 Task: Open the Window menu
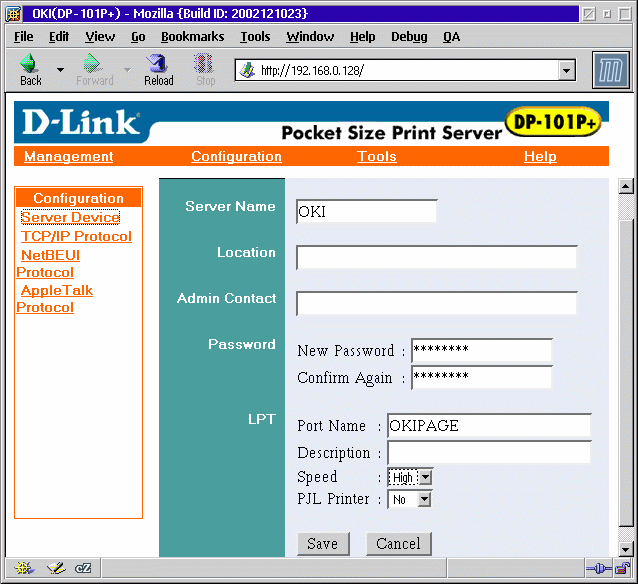(310, 37)
